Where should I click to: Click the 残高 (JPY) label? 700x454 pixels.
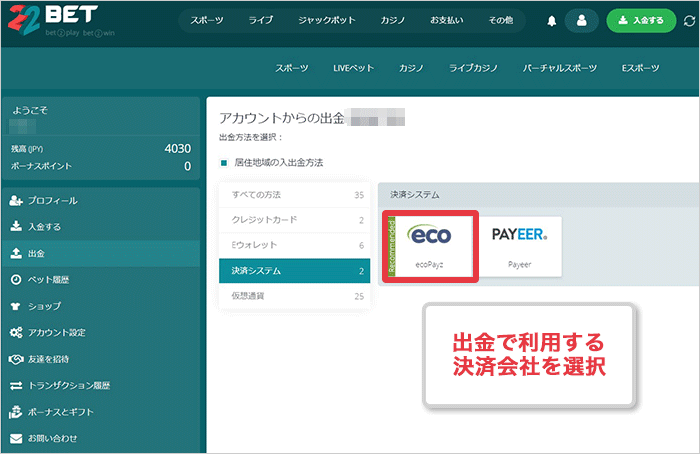tap(27, 149)
